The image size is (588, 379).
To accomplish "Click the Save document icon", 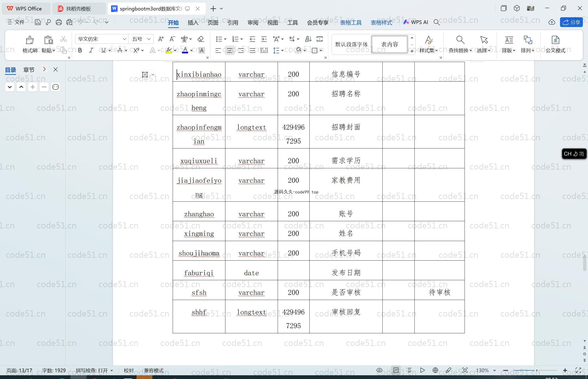I will pos(37,22).
